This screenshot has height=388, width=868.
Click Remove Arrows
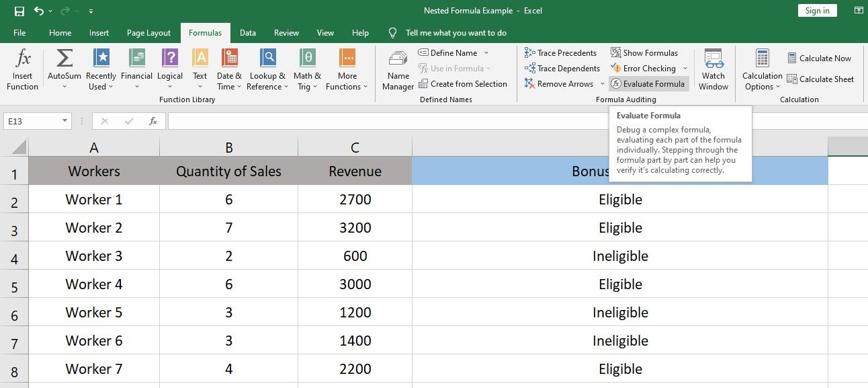pyautogui.click(x=558, y=83)
